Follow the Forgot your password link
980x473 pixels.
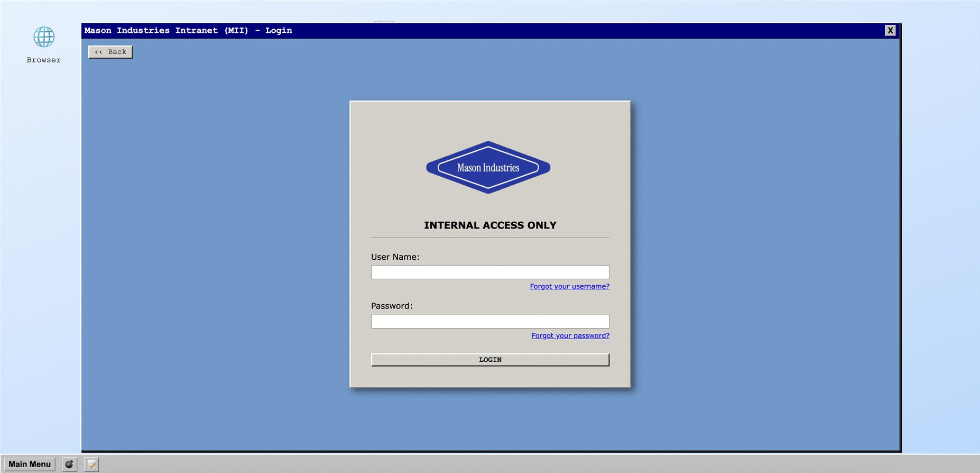click(570, 335)
